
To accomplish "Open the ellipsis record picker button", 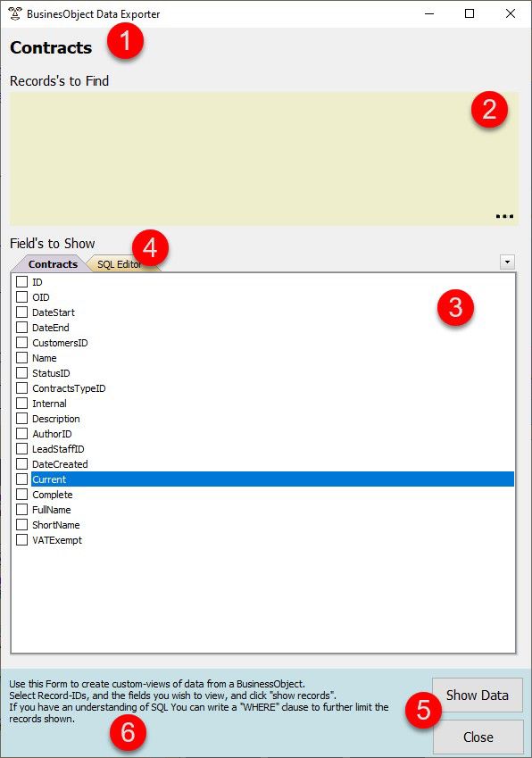I will point(504,216).
